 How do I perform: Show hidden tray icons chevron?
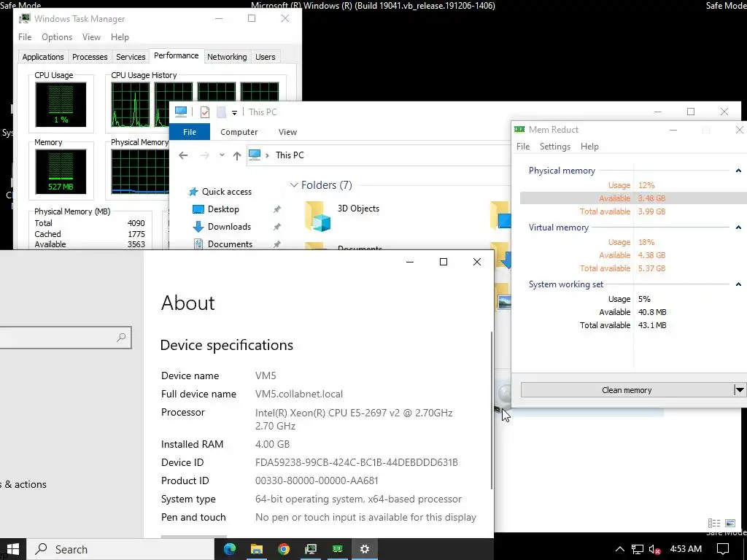tap(619, 549)
